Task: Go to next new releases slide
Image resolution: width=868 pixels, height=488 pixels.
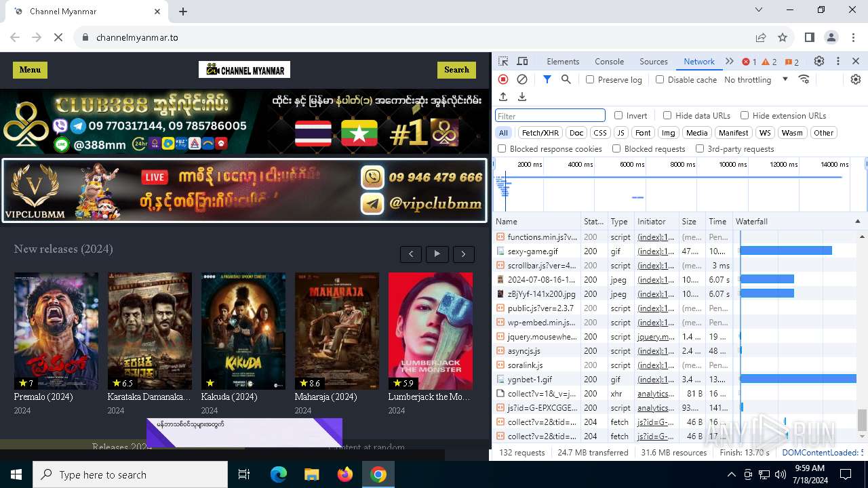Action: [464, 254]
